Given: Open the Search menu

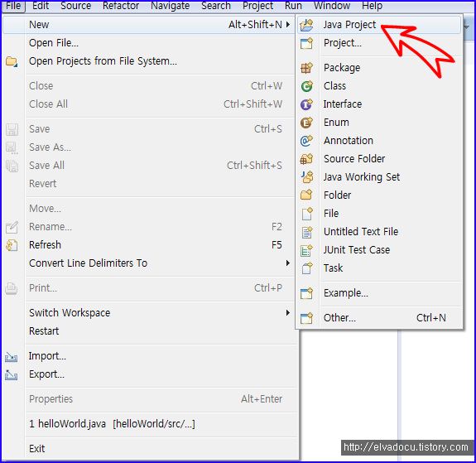Looking at the screenshot, I should [x=216, y=6].
